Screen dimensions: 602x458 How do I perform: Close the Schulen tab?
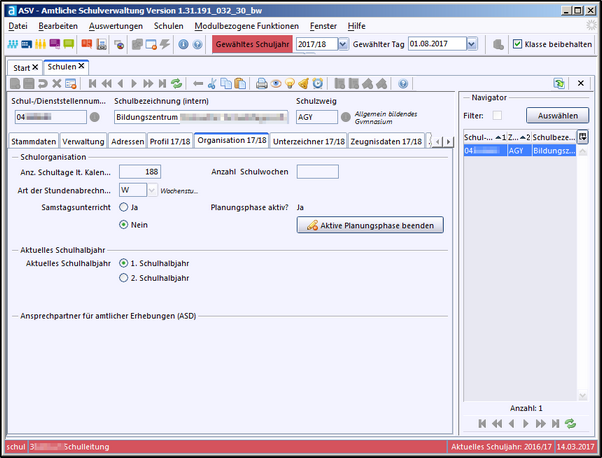tap(83, 66)
